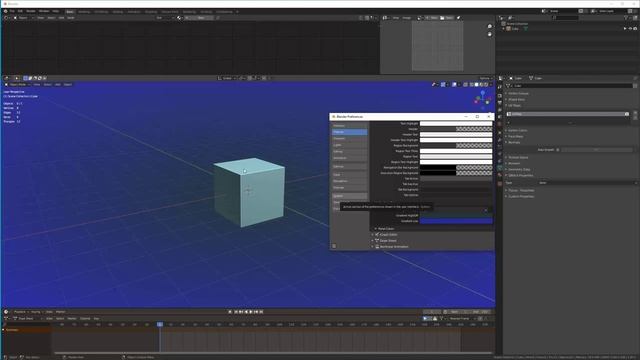This screenshot has width=640, height=360.
Task: Select Scene Collection in Outliner
Action: coord(517,24)
